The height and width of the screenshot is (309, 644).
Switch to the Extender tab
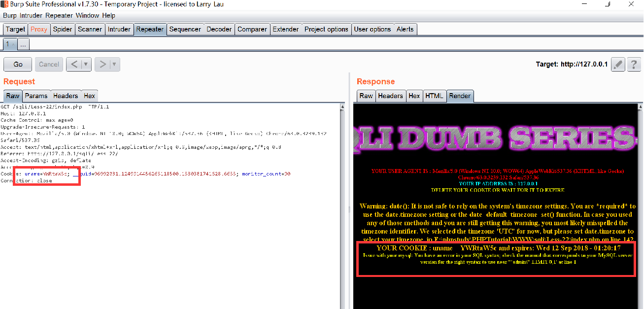coord(286,29)
